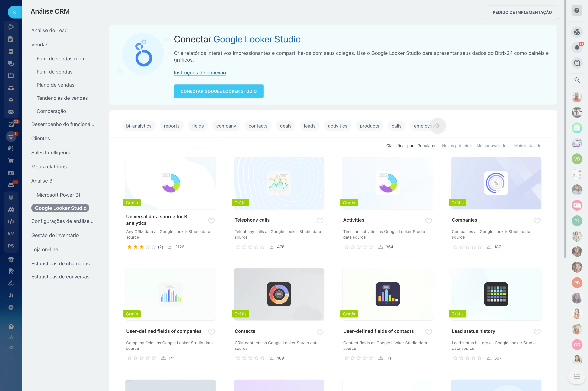The image size is (588, 391).
Task: Open Instruções de conexão link
Action: pyautogui.click(x=200, y=73)
